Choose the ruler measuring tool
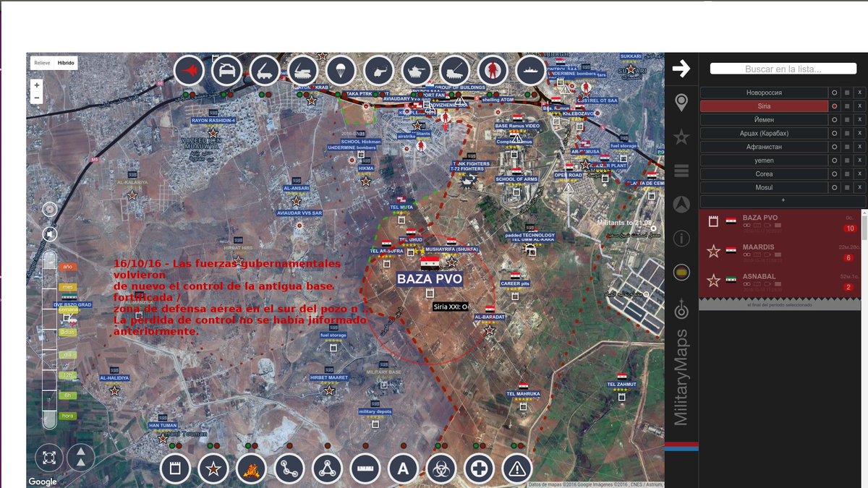 click(365, 468)
